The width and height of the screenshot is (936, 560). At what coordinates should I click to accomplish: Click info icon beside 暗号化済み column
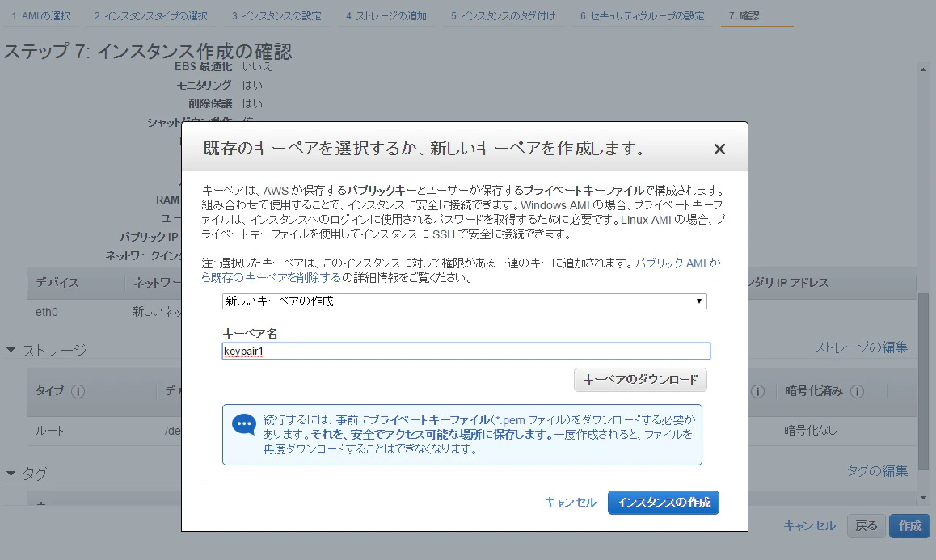coord(858,392)
